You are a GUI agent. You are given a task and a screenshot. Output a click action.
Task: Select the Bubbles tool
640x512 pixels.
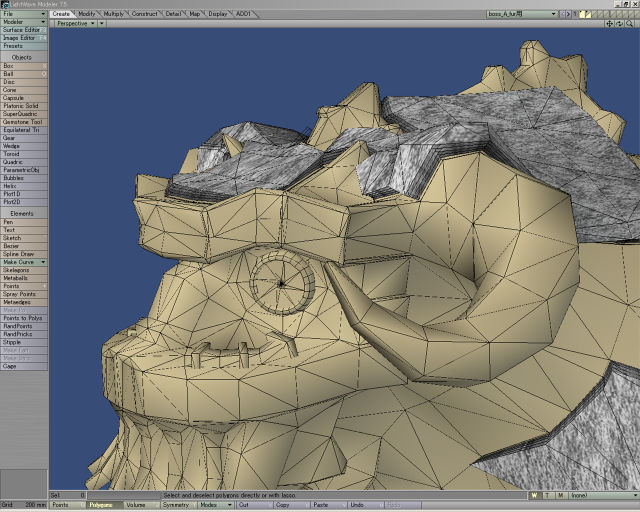tap(24, 178)
